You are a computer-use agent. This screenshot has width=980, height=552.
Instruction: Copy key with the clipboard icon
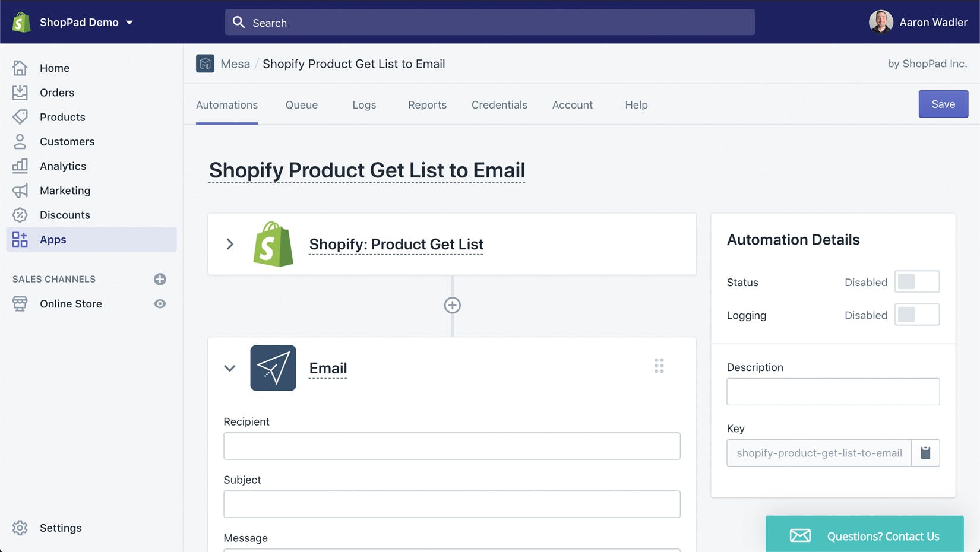click(x=925, y=453)
